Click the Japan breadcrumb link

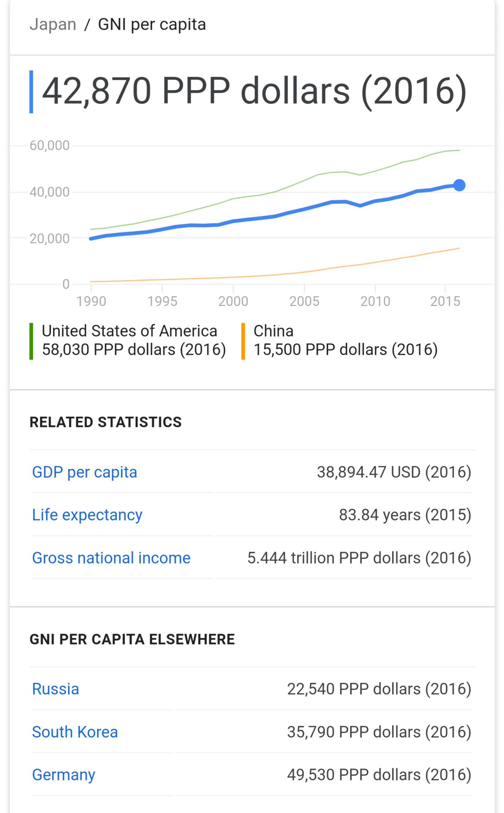click(53, 25)
